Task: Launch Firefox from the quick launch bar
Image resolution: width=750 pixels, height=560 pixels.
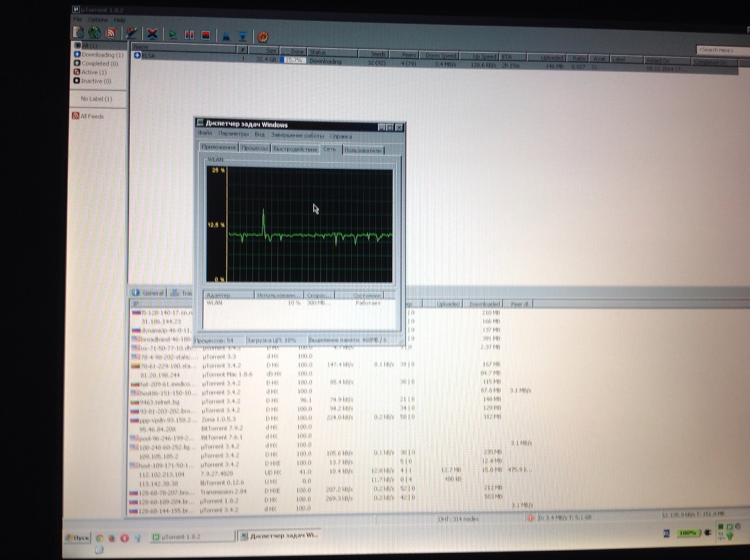Action: (112, 538)
